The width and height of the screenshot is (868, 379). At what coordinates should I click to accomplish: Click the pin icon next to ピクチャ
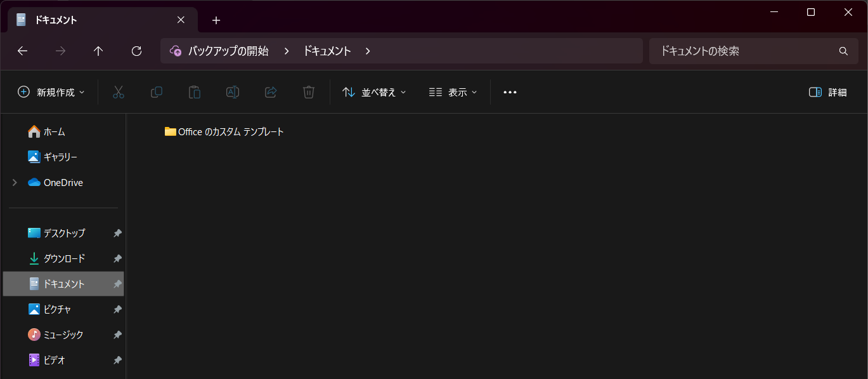117,309
